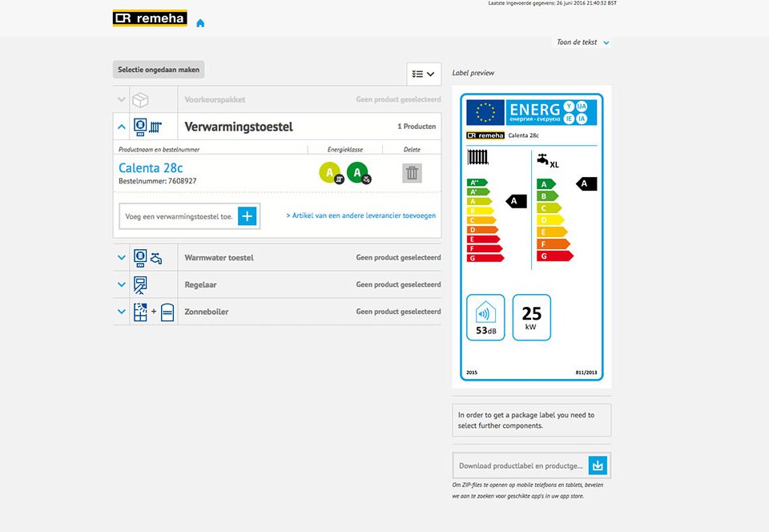The image size is (769, 532).
Task: Open the list view options dropdown
Action: [x=424, y=74]
